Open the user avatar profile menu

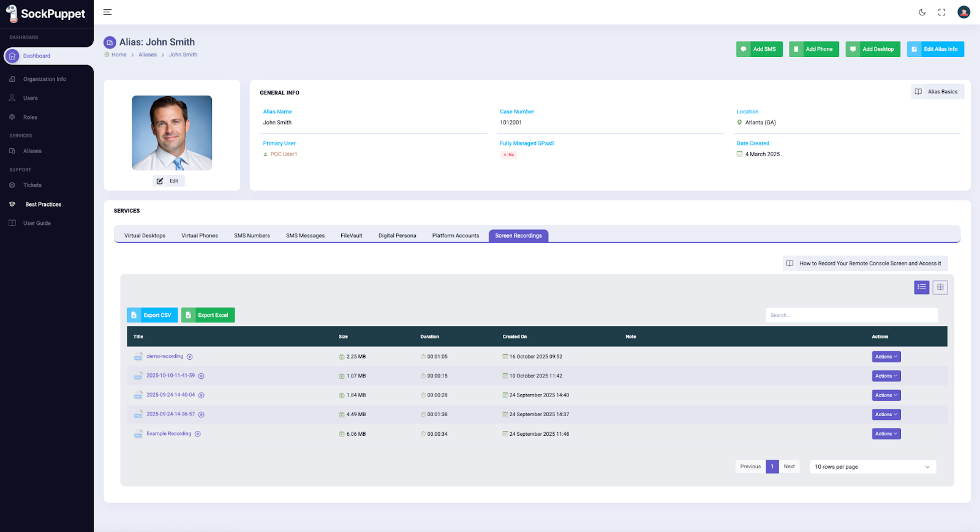tap(963, 12)
